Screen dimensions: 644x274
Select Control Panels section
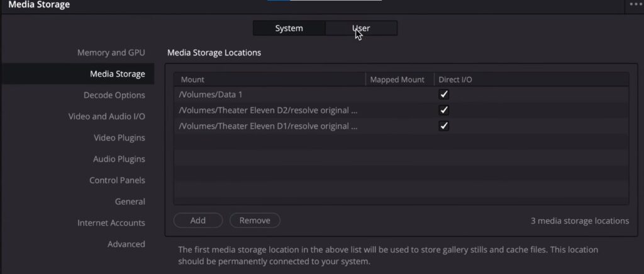(117, 181)
